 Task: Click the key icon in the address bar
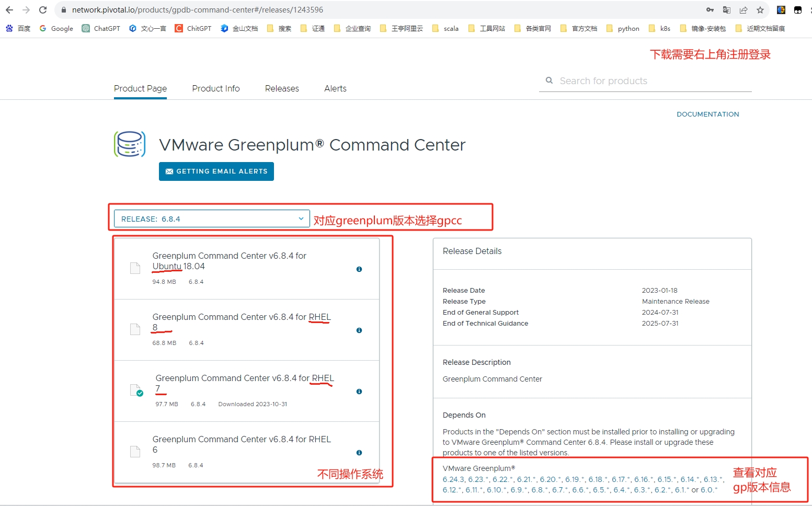710,9
